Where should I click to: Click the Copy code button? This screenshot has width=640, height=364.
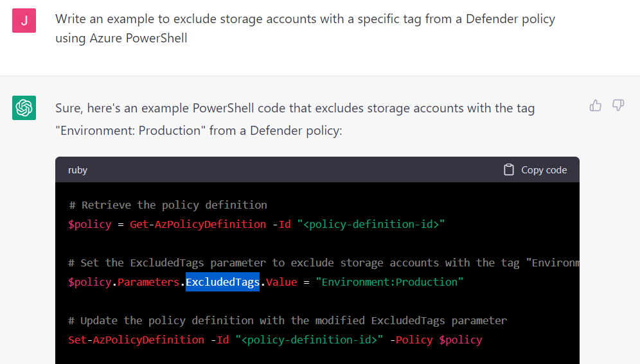(535, 169)
